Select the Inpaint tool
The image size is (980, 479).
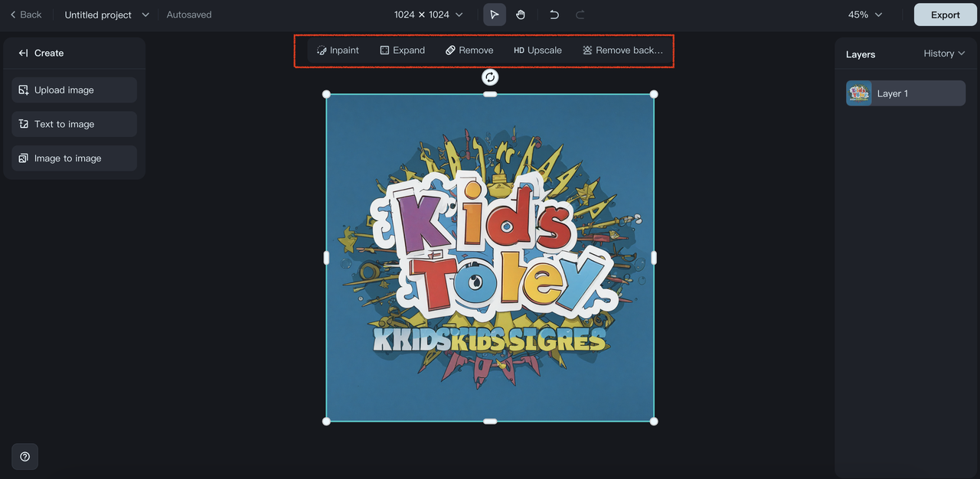pos(338,51)
